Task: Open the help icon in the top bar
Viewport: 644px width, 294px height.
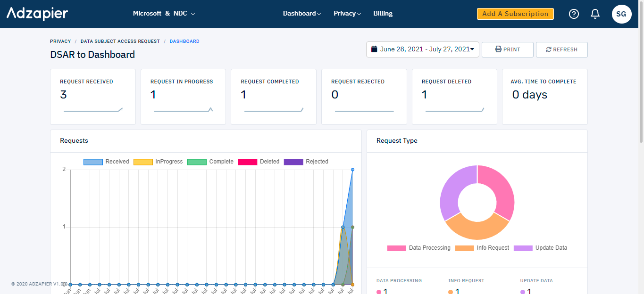Action: tap(574, 14)
